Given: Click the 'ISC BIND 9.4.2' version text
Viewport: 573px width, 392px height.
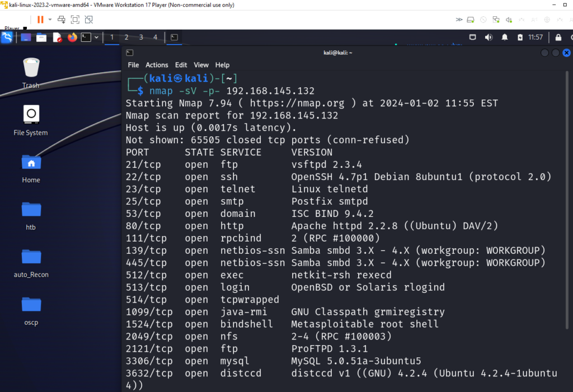Looking at the screenshot, I should tap(332, 214).
